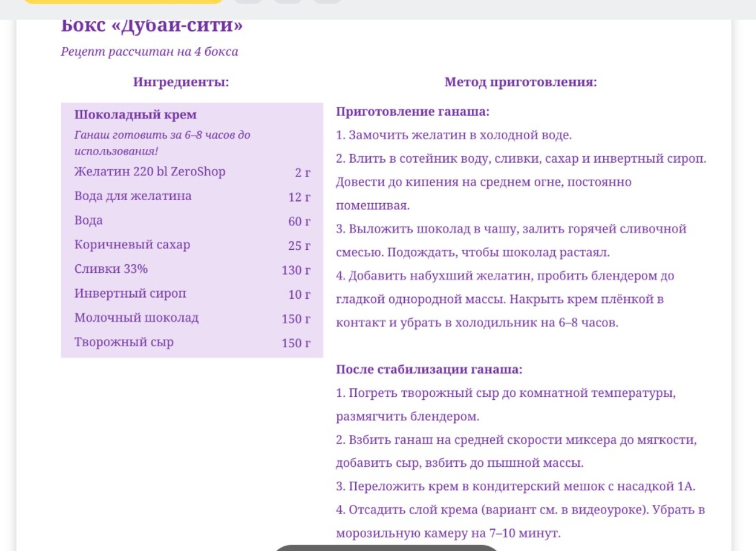Screen dimensions: 756x551
Task: Click the dark floating bar at the bottom
Action: 385,547
